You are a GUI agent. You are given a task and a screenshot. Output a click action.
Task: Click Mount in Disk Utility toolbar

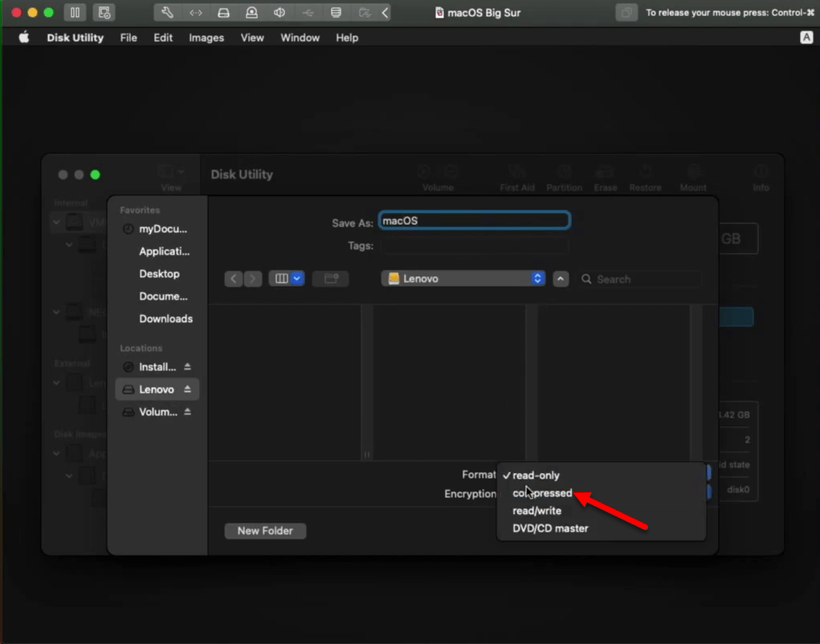pos(693,177)
